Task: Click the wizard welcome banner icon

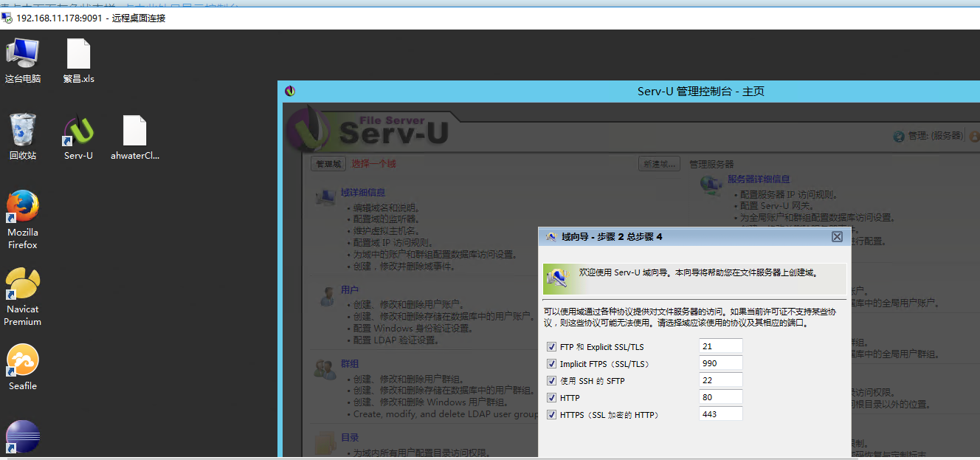Action: tap(556, 280)
